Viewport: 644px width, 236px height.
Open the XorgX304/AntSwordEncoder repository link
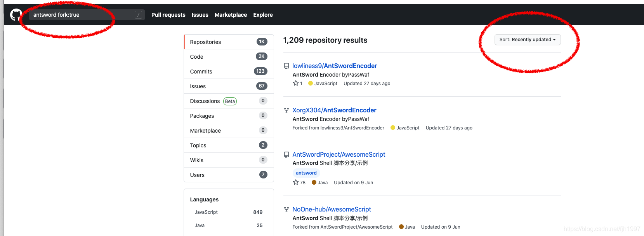334,110
